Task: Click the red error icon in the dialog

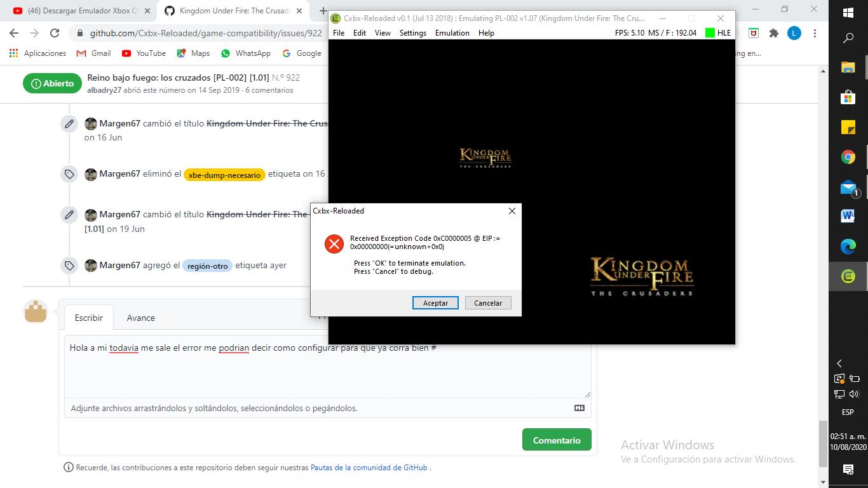Action: (334, 243)
